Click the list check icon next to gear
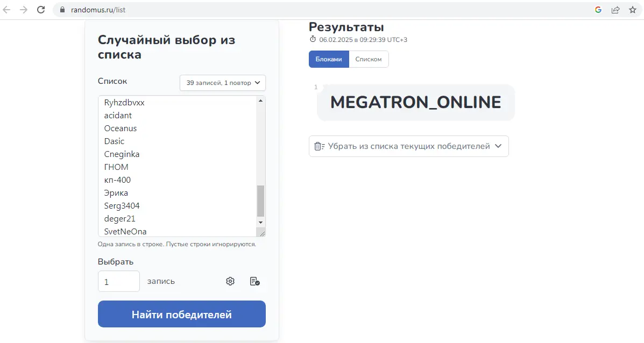Viewport: 644px width, 343px height. coord(254,281)
